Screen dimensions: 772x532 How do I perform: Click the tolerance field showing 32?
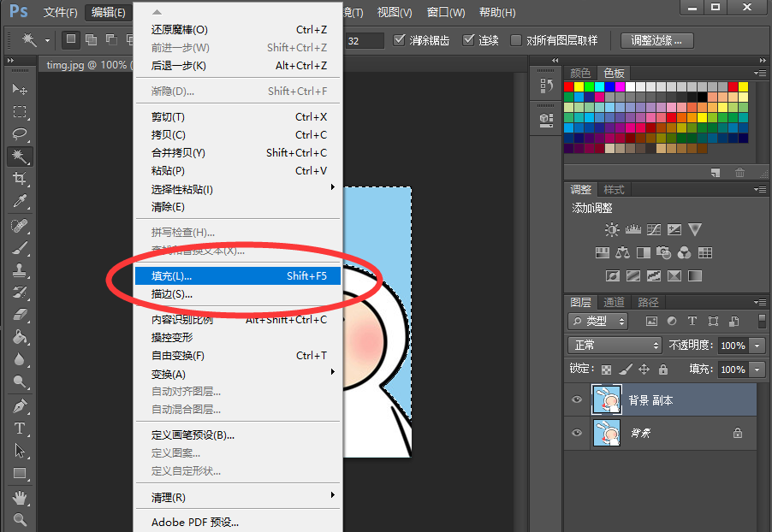tap(365, 40)
